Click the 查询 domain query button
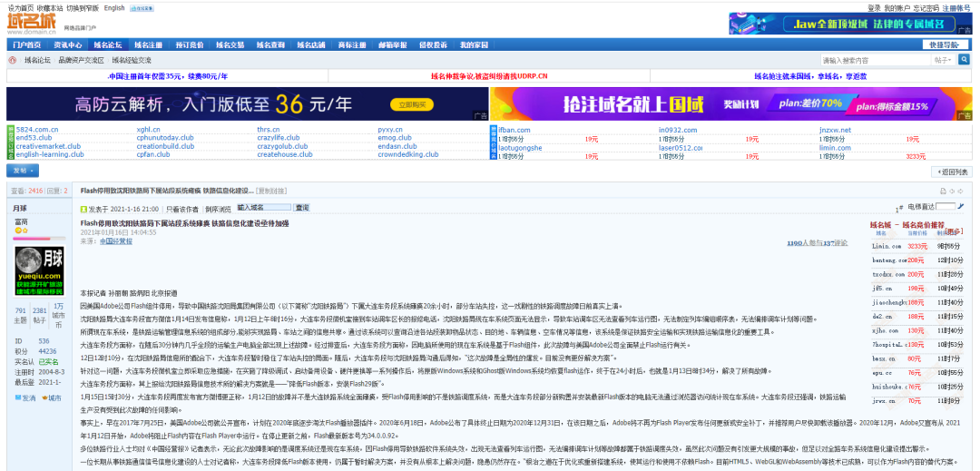This screenshot has height=471, width=980. (x=302, y=208)
